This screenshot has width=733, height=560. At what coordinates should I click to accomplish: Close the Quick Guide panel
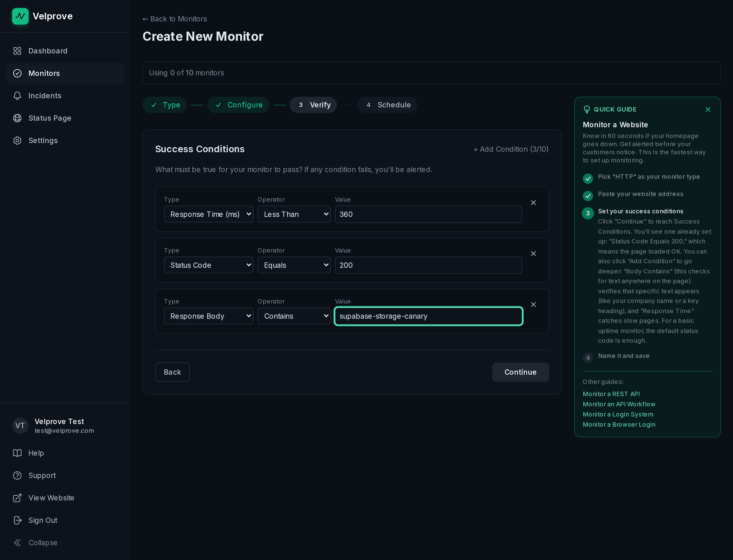click(x=708, y=109)
